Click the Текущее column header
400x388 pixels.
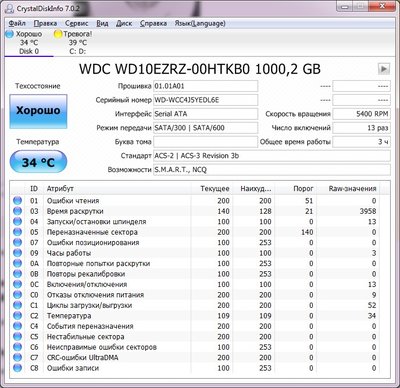[212, 189]
